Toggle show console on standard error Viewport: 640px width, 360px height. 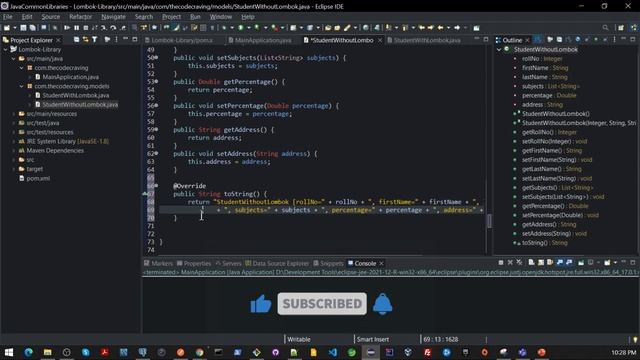(x=569, y=262)
